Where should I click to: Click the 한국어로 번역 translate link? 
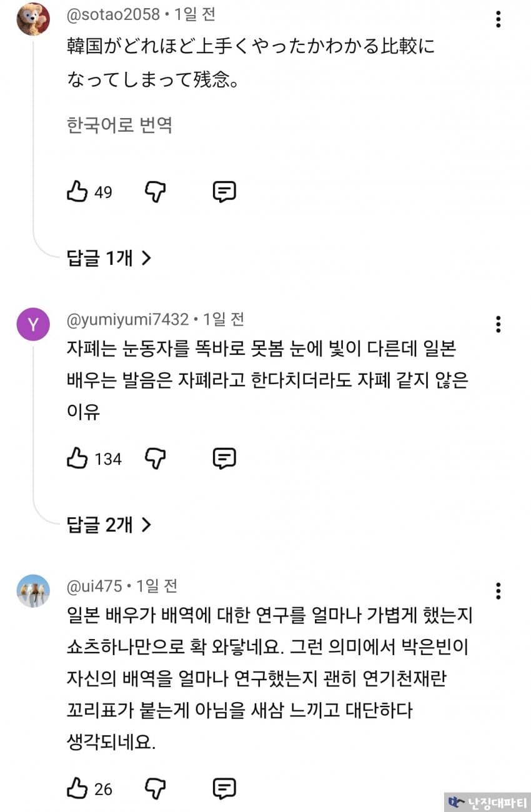click(119, 126)
